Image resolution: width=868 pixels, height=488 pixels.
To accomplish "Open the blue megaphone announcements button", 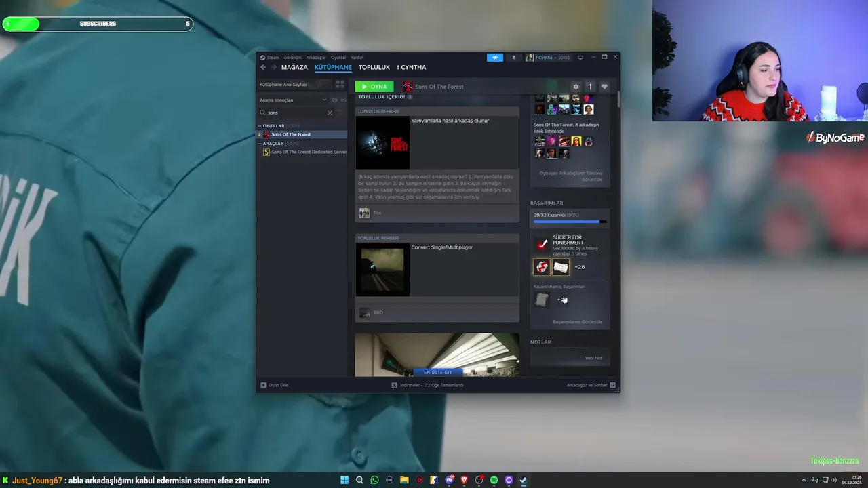I will (495, 58).
